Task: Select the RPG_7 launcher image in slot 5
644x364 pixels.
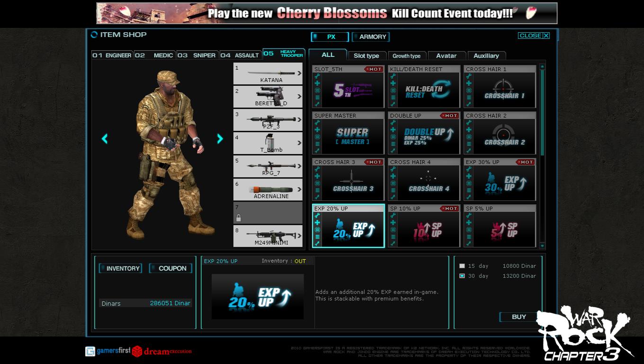Action: coord(270,166)
